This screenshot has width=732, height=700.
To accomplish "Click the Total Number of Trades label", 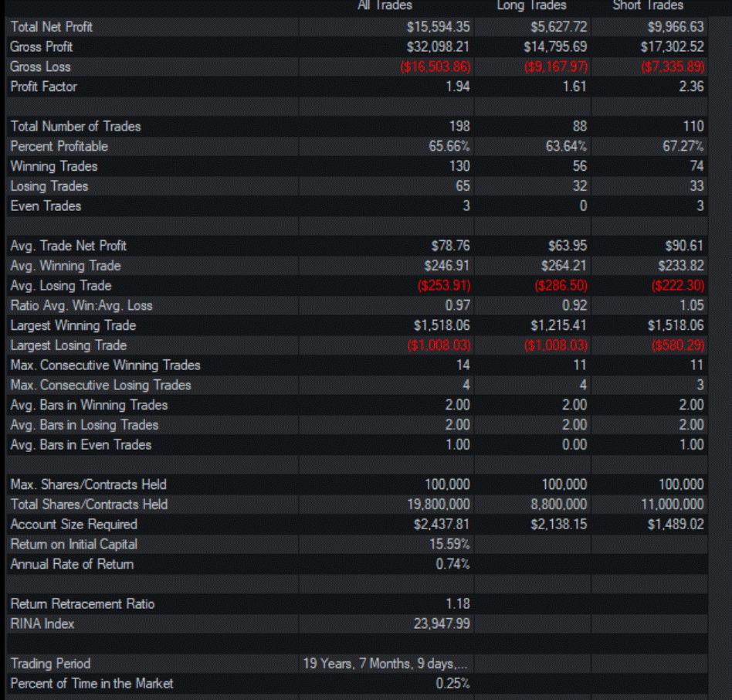I will 75,127.
